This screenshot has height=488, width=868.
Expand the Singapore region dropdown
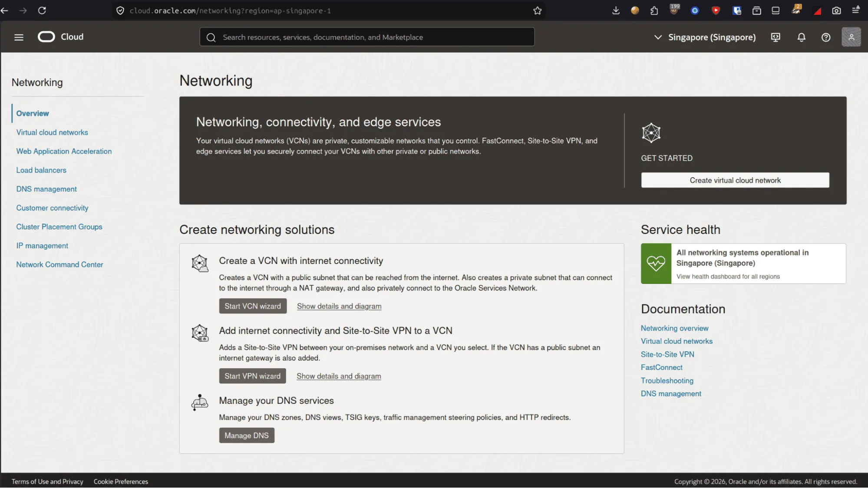tap(705, 37)
